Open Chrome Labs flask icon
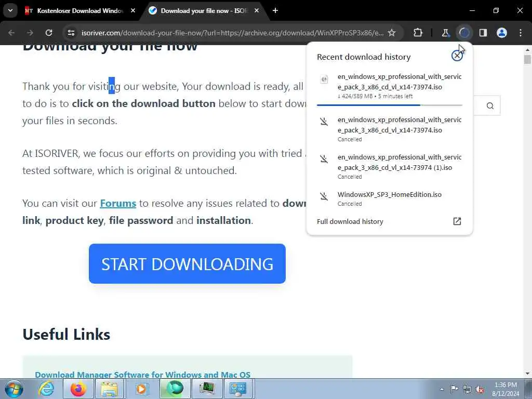The image size is (532, 399). click(x=445, y=33)
